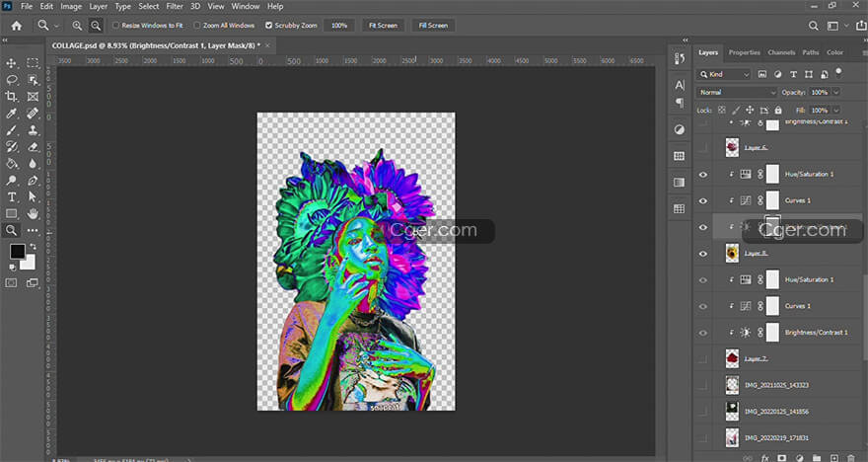
Task: Select the Dodge tool
Action: [x=11, y=180]
